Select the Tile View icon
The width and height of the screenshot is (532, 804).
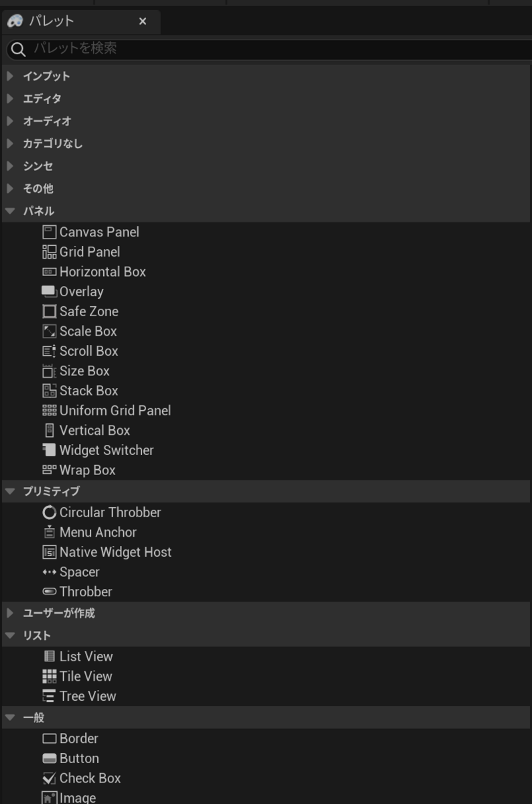click(49, 677)
